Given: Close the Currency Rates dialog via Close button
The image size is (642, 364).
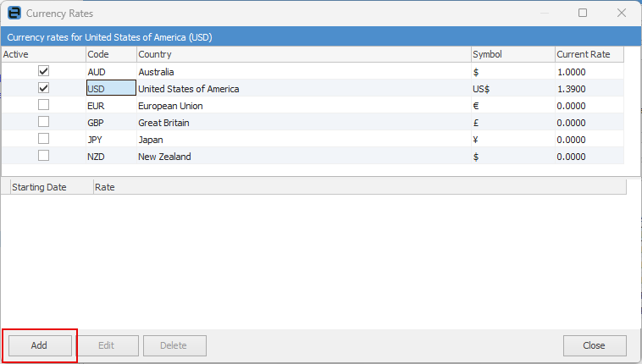Looking at the screenshot, I should click(595, 345).
